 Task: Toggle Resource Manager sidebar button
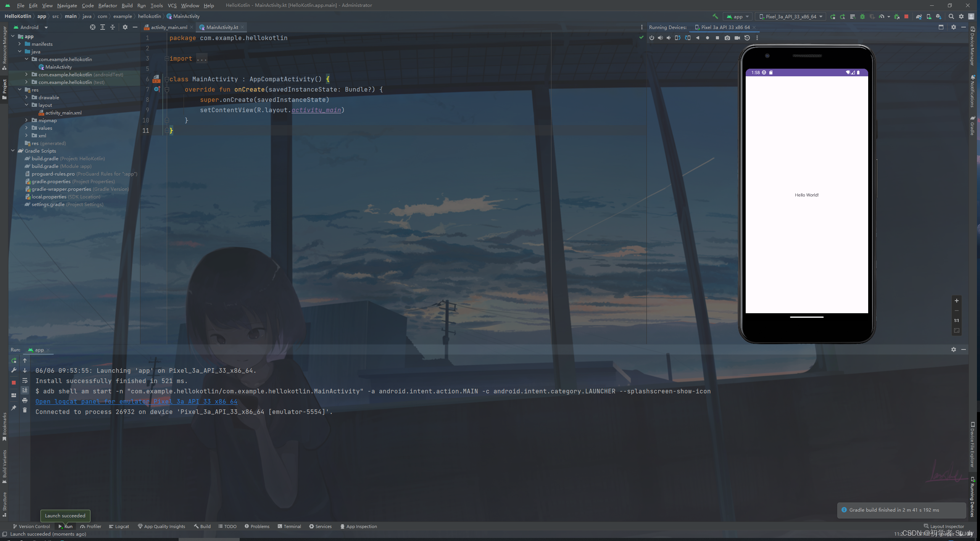point(4,48)
